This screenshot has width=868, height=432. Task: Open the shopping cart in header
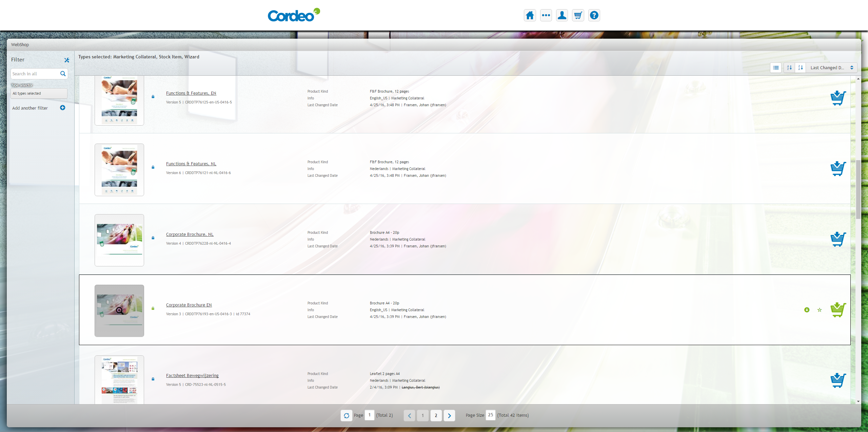tap(578, 15)
